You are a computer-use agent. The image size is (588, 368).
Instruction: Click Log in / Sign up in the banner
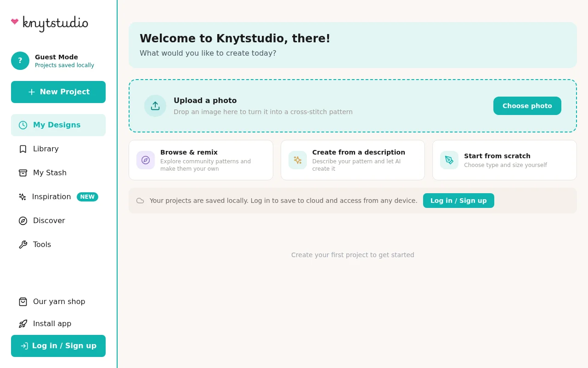458,201
